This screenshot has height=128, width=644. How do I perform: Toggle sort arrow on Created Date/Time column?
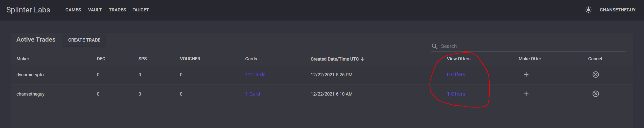pos(363,59)
